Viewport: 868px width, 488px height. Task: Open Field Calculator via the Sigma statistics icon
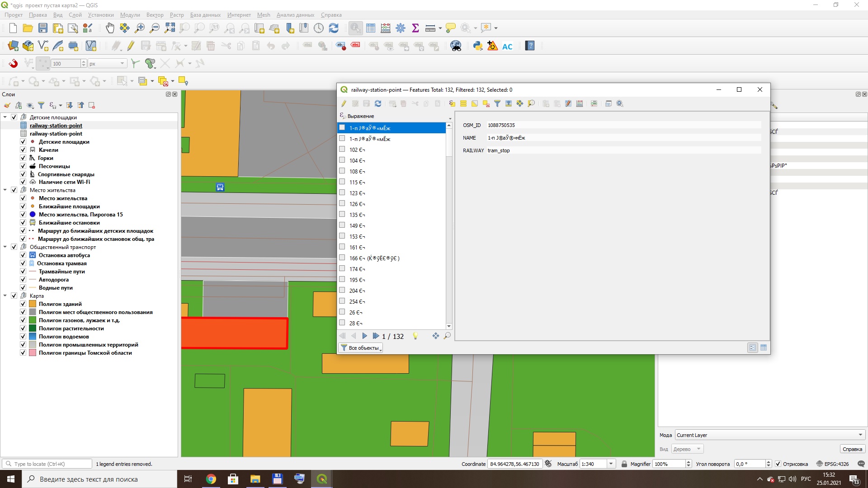point(415,28)
